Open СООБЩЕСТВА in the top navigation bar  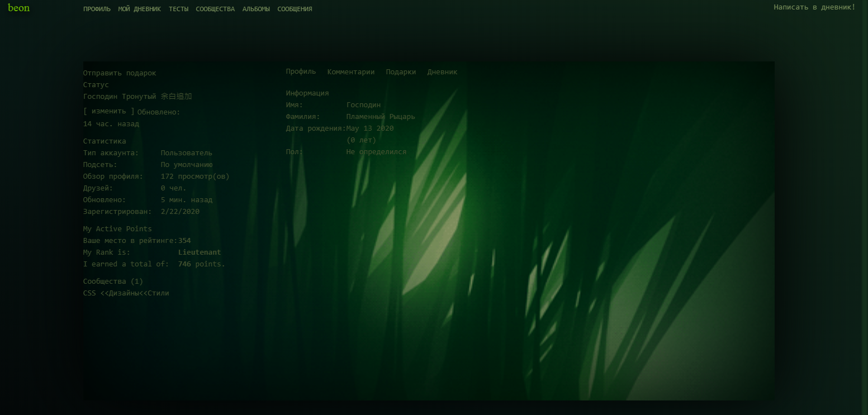point(215,9)
